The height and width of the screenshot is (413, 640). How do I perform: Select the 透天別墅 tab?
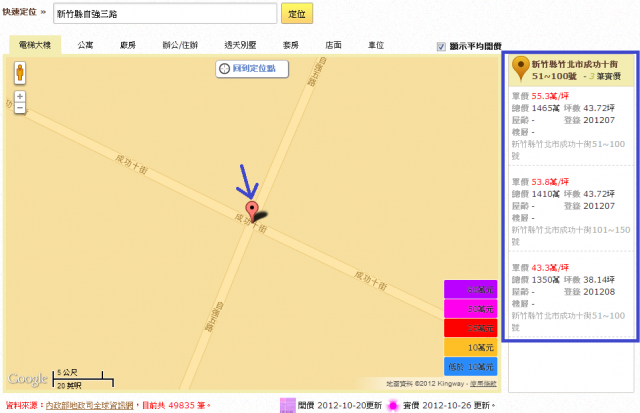[x=240, y=45]
